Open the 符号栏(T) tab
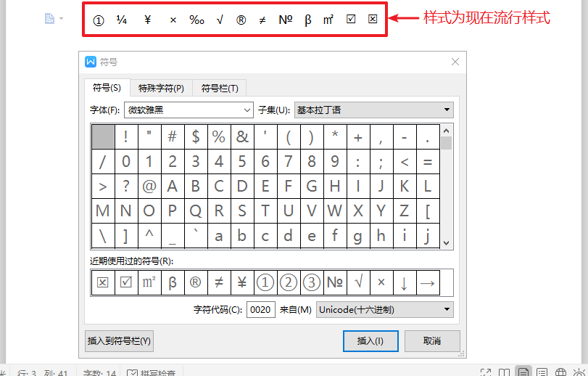The height and width of the screenshot is (376, 588). point(220,89)
